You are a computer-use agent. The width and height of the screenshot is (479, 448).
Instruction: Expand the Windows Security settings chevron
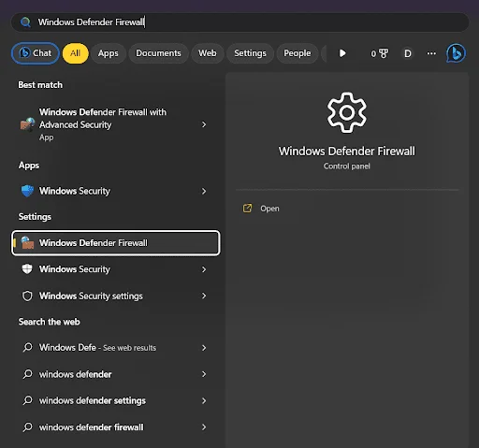tap(204, 296)
